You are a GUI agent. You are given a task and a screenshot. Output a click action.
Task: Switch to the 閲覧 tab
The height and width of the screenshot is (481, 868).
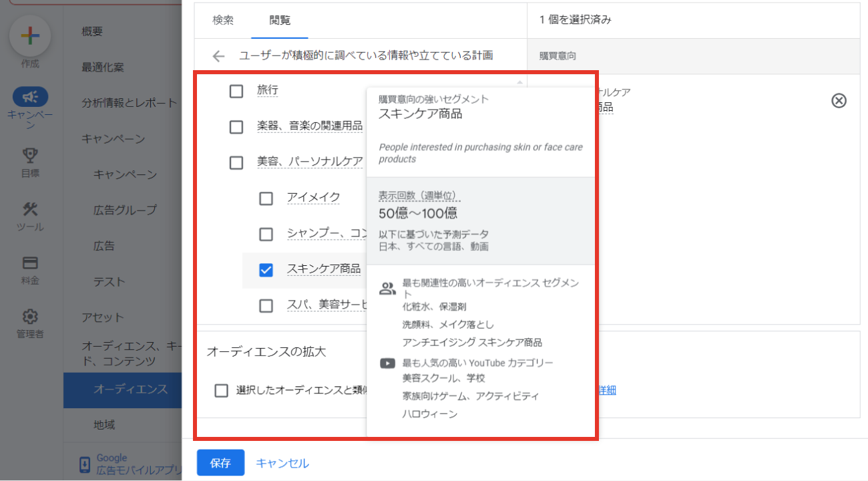(x=280, y=20)
